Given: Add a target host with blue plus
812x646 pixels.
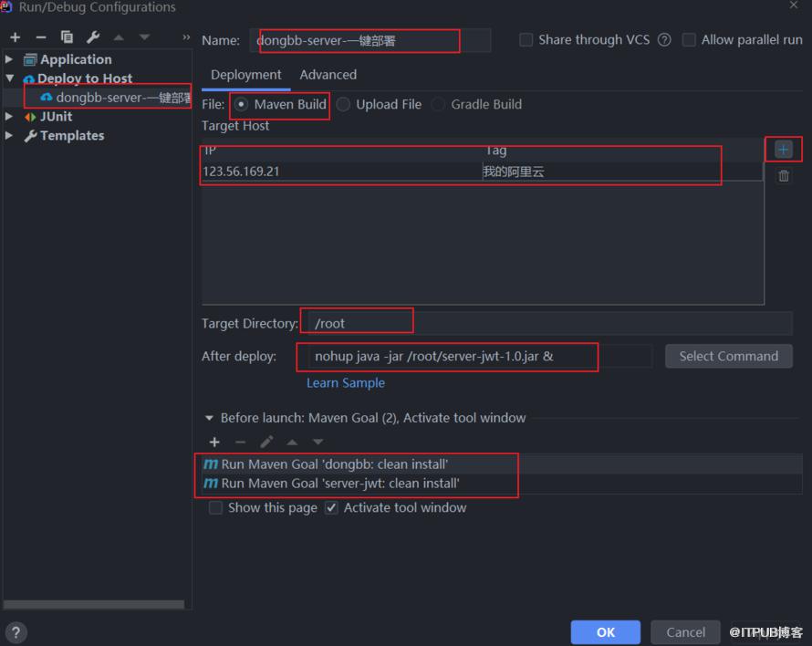Looking at the screenshot, I should [783, 150].
